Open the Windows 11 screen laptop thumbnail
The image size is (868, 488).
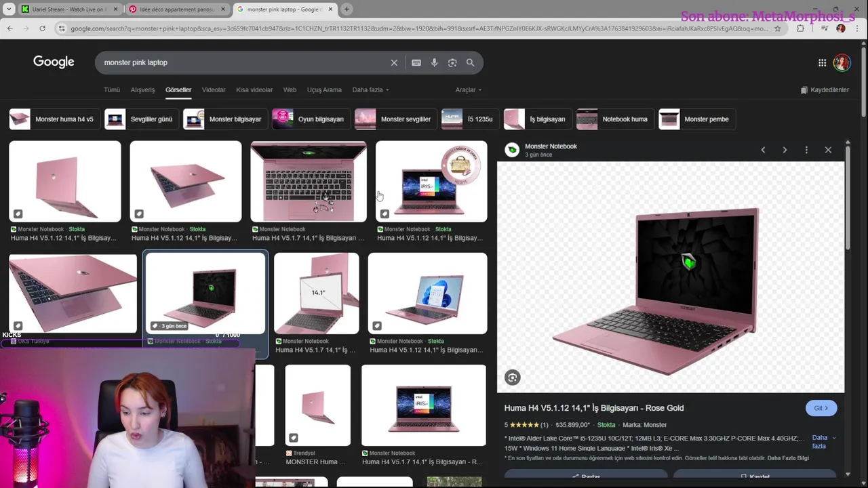427,293
